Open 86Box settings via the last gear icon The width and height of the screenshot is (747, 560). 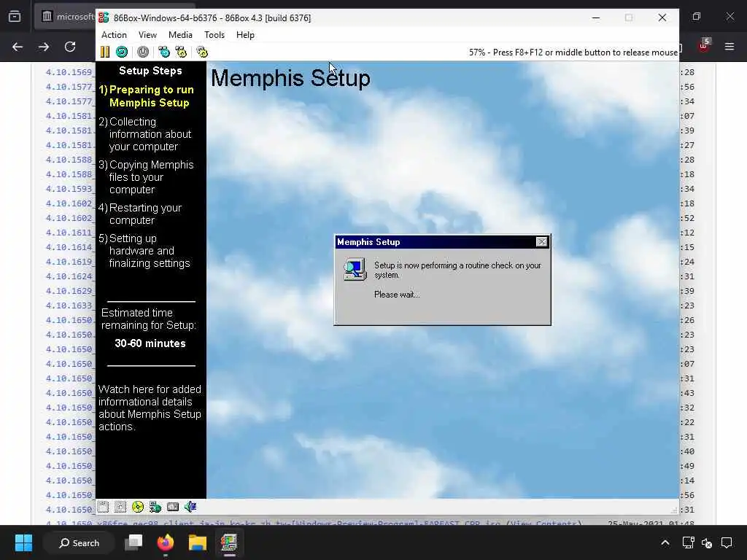pyautogui.click(x=202, y=52)
